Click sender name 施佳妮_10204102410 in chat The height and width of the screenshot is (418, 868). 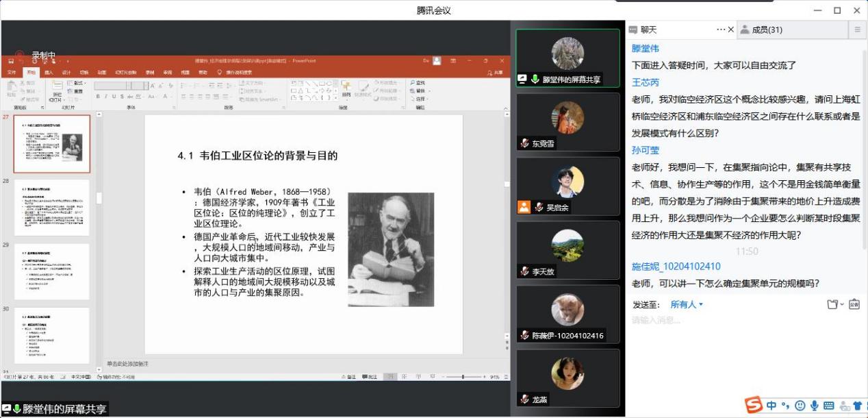pos(676,267)
